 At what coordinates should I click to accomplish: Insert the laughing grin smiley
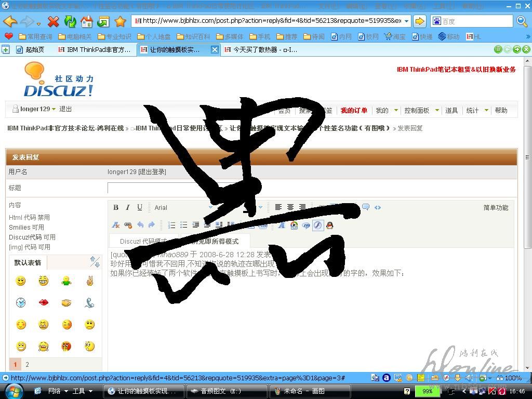point(43,281)
